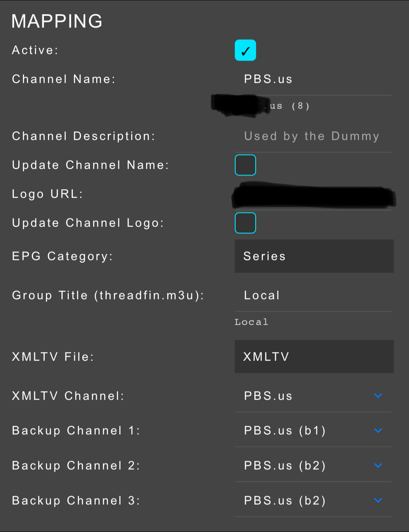Screen dimensions: 409x532
Task: Click the checkmark inside the Active checkbox
Action: tap(245, 50)
